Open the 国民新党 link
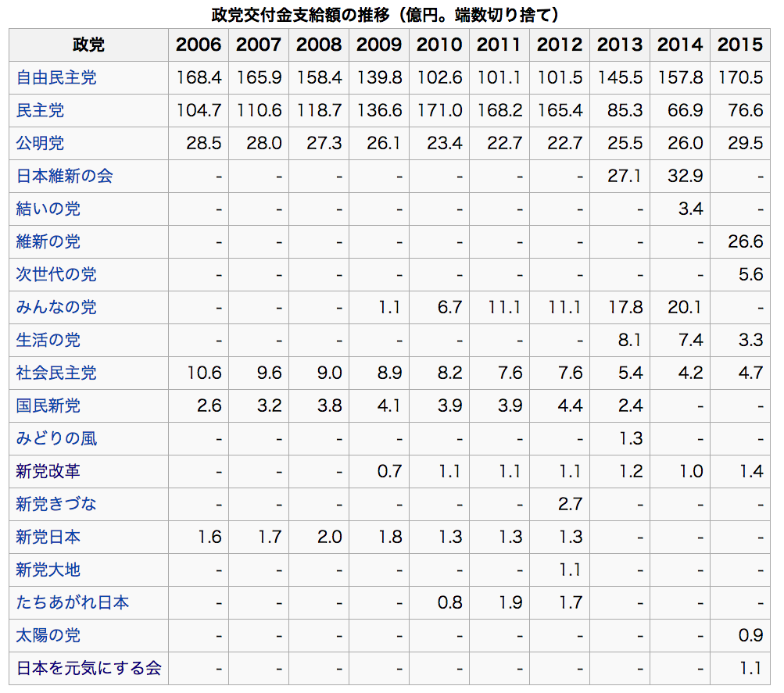Viewport: 784px width, 693px height. click(x=48, y=405)
